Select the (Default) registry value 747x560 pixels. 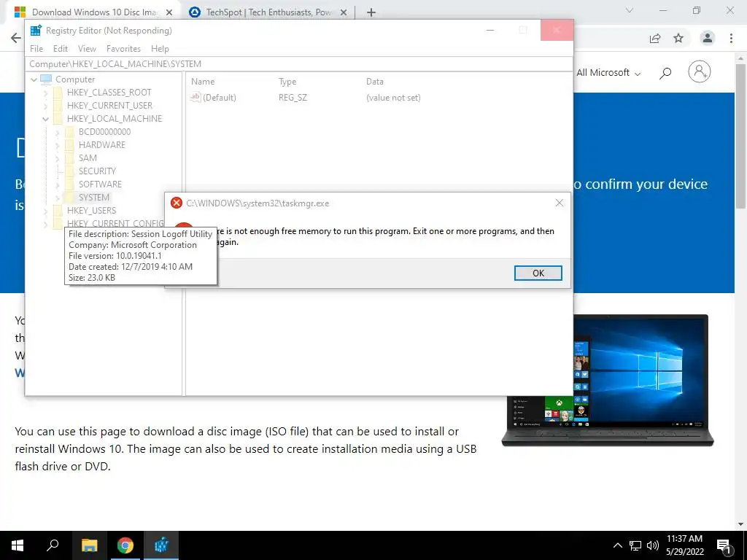[x=219, y=98]
